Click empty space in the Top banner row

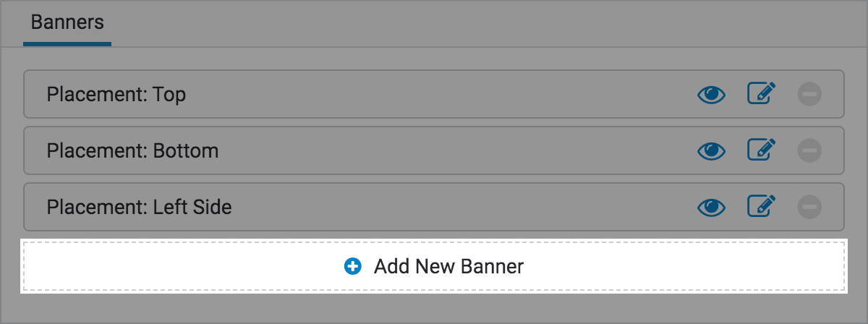click(x=434, y=94)
